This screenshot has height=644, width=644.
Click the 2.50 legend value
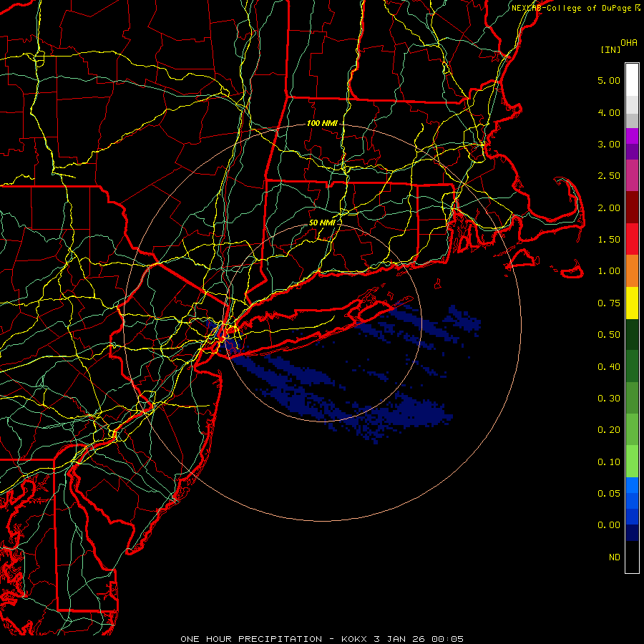[x=609, y=176]
